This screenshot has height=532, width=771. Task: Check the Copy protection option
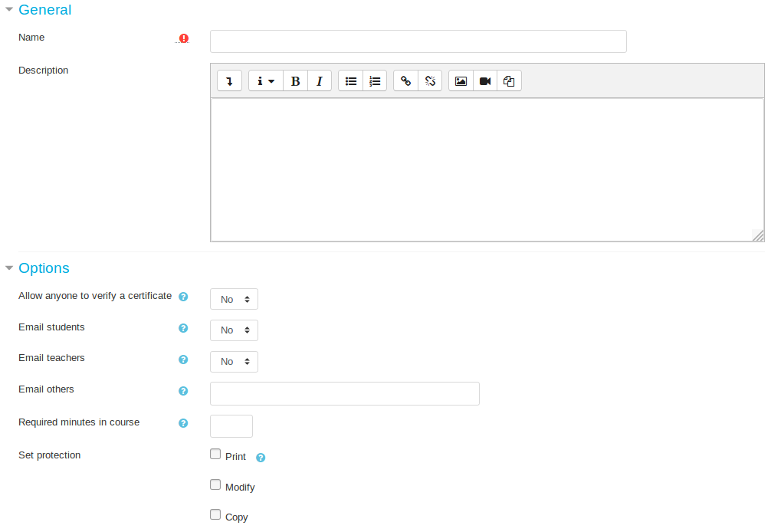pos(215,514)
